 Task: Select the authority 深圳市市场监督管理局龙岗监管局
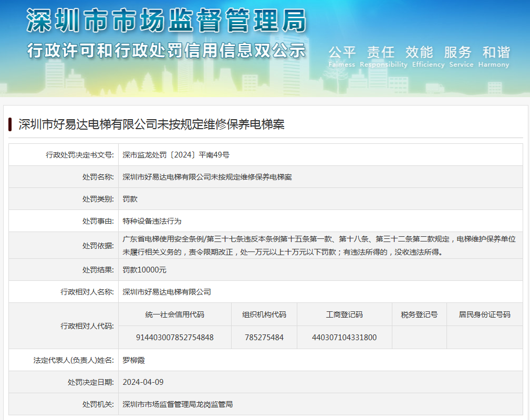(x=178, y=404)
